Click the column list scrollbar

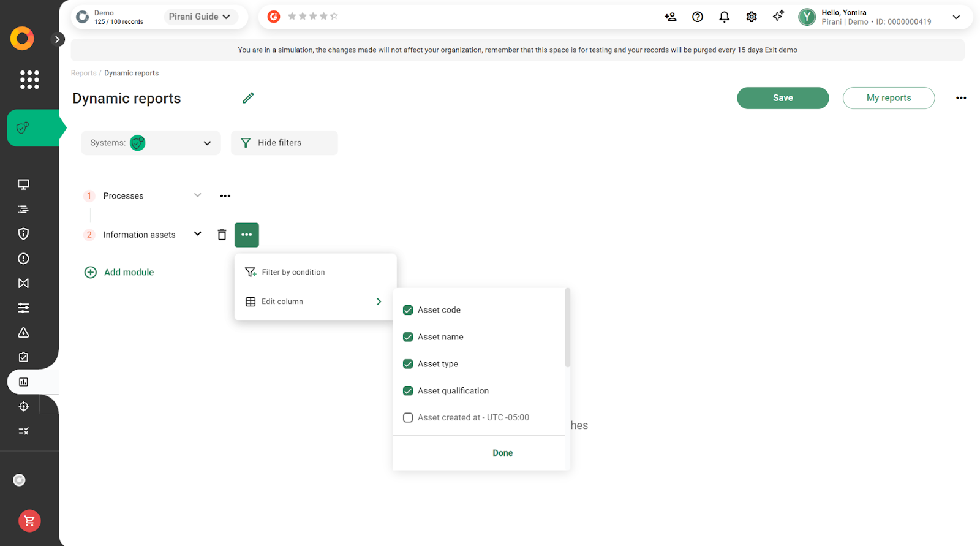pos(568,328)
